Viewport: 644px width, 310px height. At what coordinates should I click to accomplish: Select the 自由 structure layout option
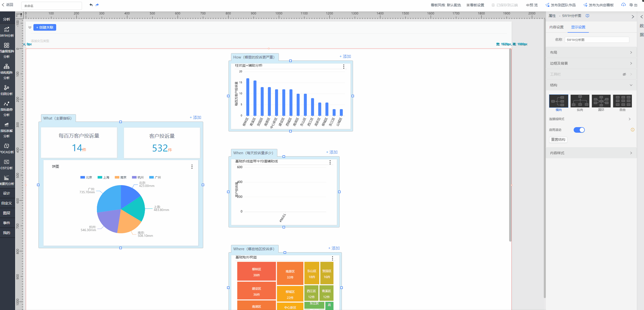pyautogui.click(x=622, y=101)
